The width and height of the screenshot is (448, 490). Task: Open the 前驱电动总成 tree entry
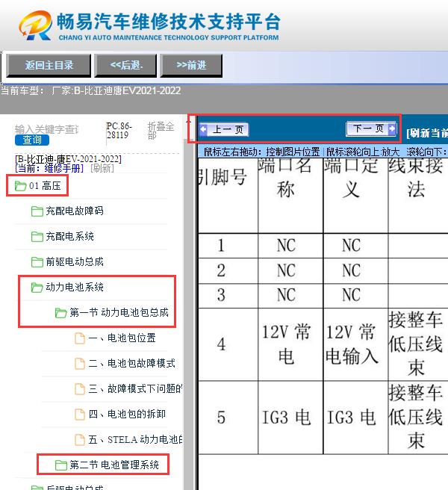click(x=75, y=261)
